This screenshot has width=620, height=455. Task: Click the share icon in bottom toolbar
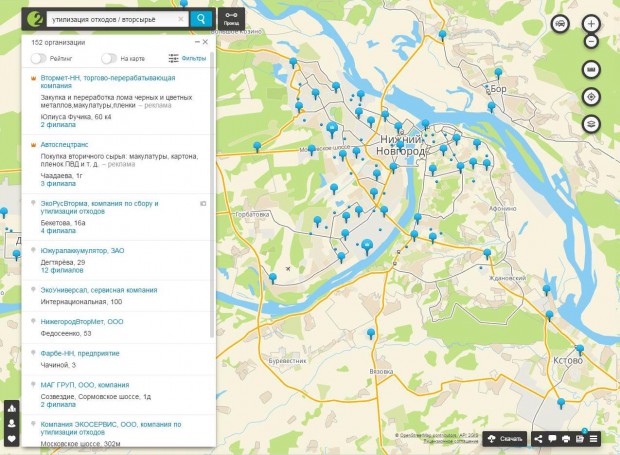coord(538,439)
